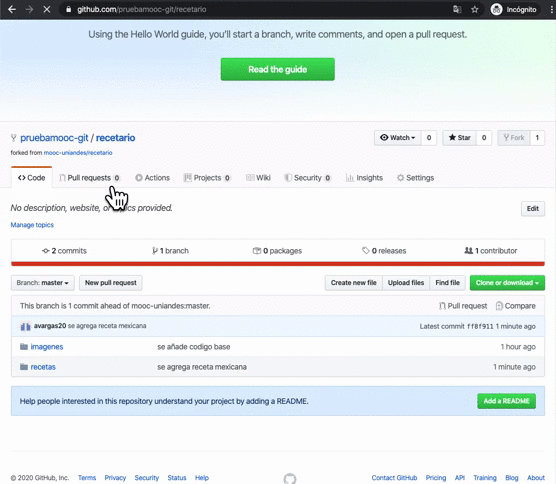Open 0 packages link

pyautogui.click(x=277, y=251)
